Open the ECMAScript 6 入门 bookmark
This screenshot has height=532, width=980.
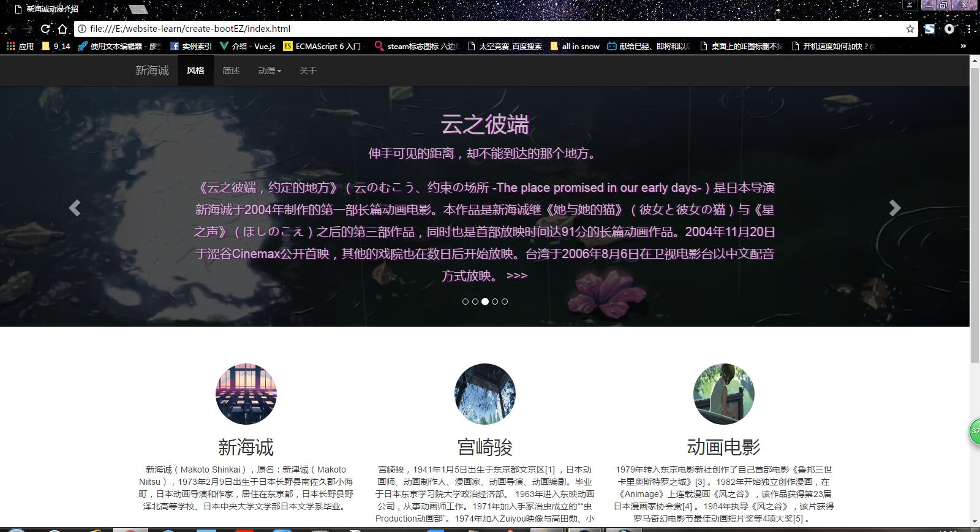coord(325,46)
